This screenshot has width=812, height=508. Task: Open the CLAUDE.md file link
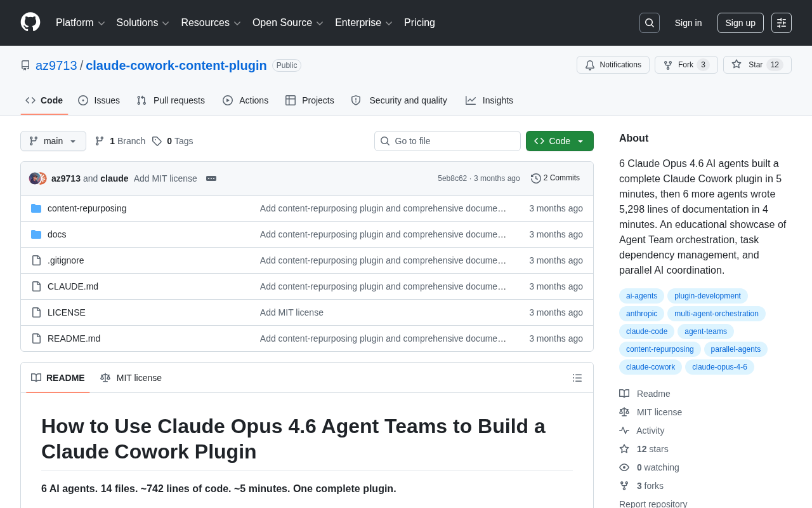(x=73, y=286)
